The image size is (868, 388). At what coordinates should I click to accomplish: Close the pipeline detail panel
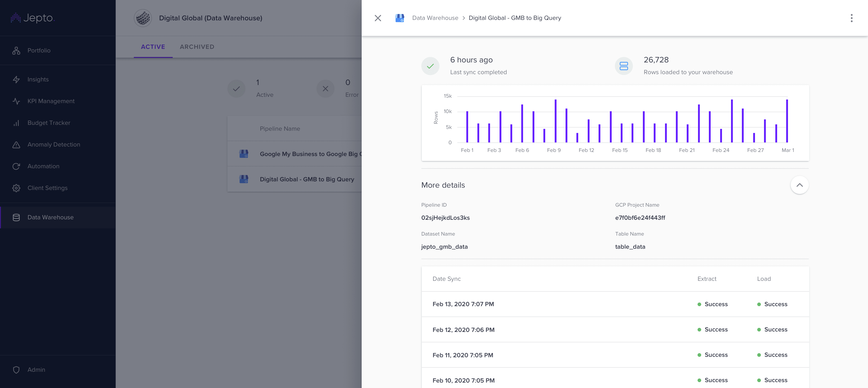point(378,18)
